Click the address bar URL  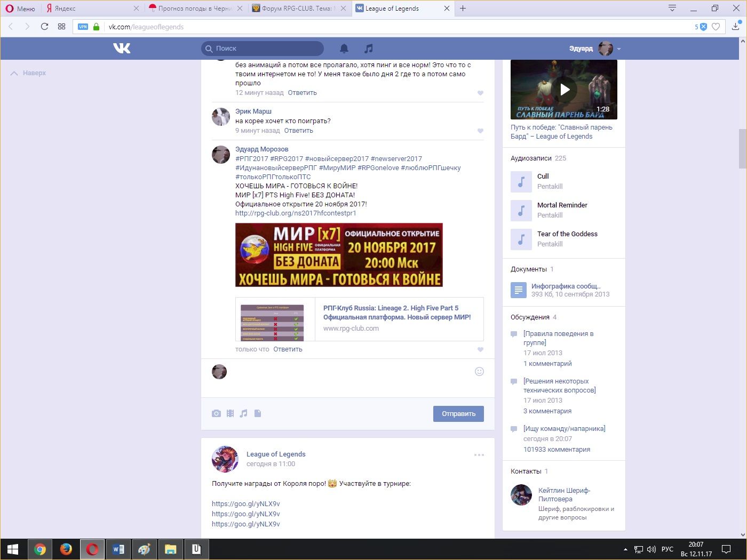pos(146,27)
